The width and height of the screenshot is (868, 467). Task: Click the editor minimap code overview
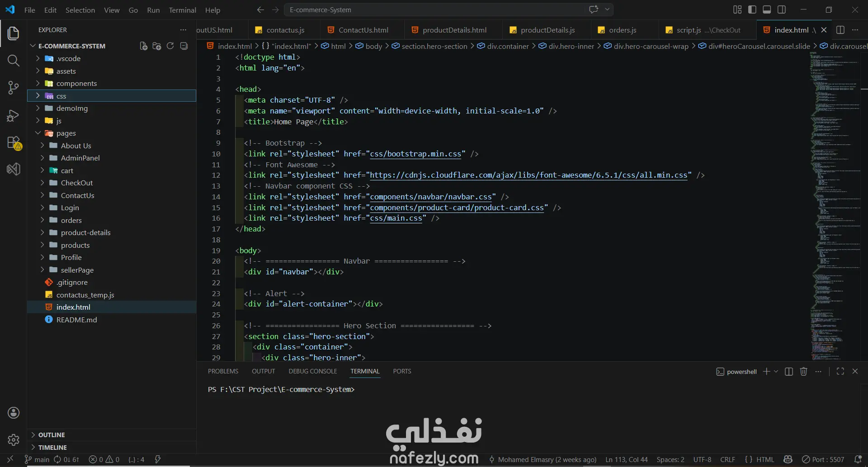[835, 206]
